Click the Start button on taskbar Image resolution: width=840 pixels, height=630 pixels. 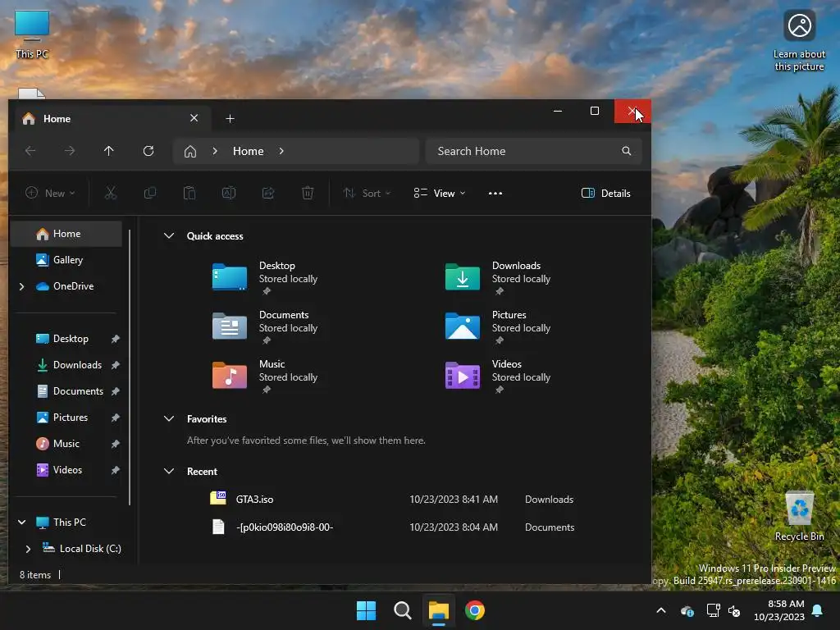367,610
